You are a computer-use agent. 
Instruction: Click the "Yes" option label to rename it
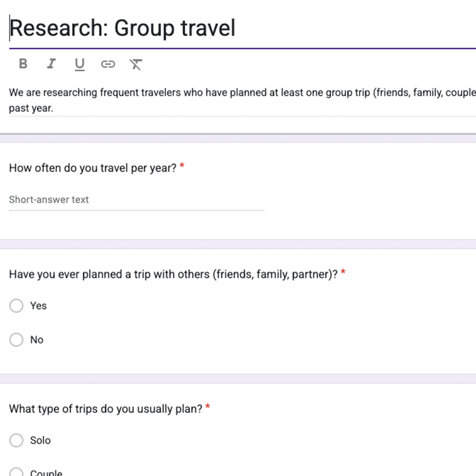(x=38, y=306)
